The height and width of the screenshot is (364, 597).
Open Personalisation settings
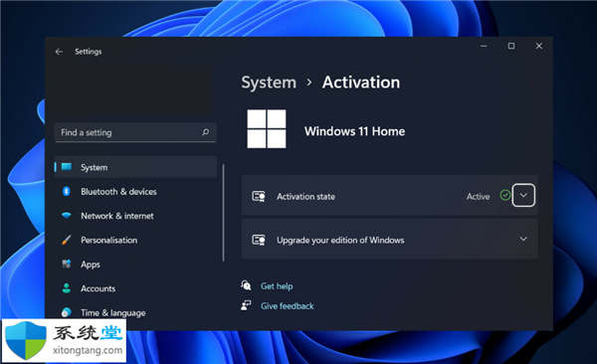coord(135,241)
